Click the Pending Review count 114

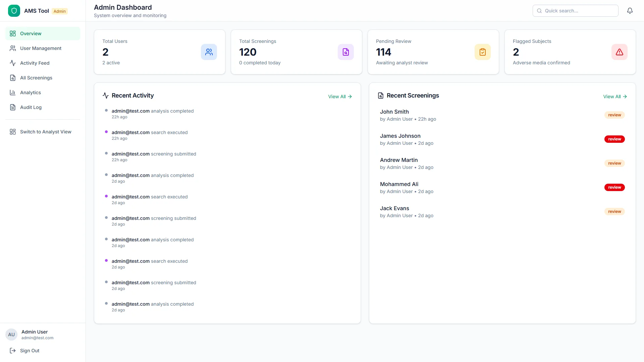point(383,52)
